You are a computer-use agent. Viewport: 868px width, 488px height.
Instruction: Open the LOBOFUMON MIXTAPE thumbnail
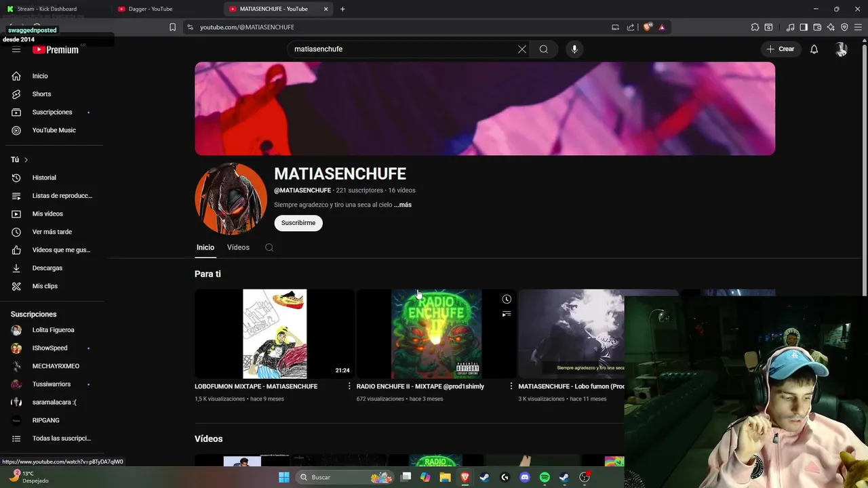click(x=275, y=333)
